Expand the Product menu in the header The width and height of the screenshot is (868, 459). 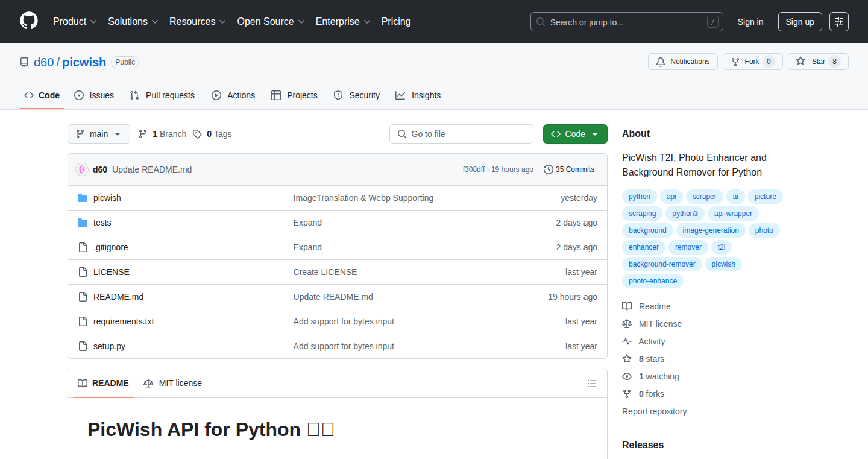75,21
